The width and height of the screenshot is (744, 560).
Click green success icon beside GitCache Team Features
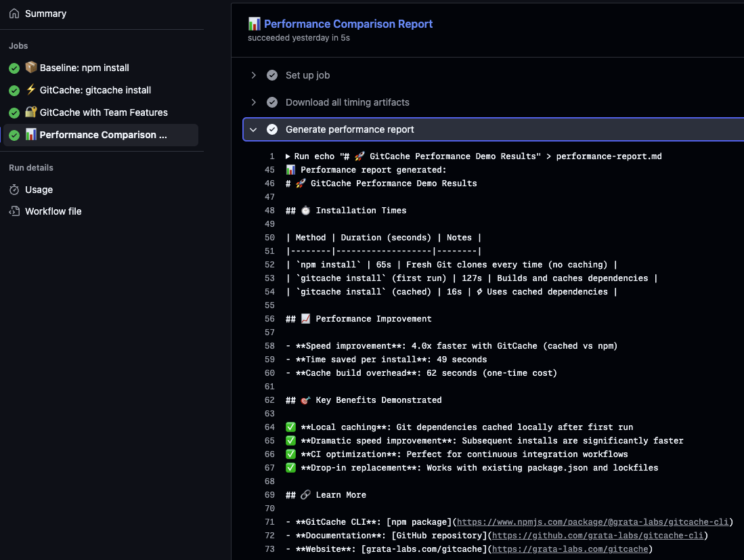[x=14, y=113]
